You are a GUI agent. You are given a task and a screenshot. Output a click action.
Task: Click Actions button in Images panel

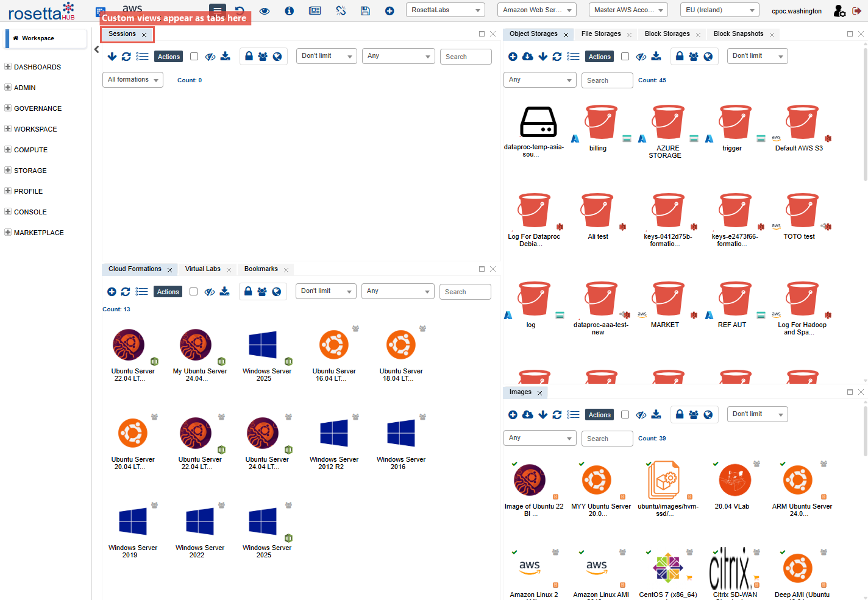point(599,415)
